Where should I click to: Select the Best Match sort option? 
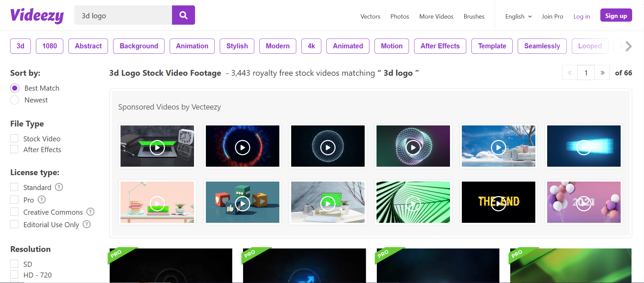15,88
